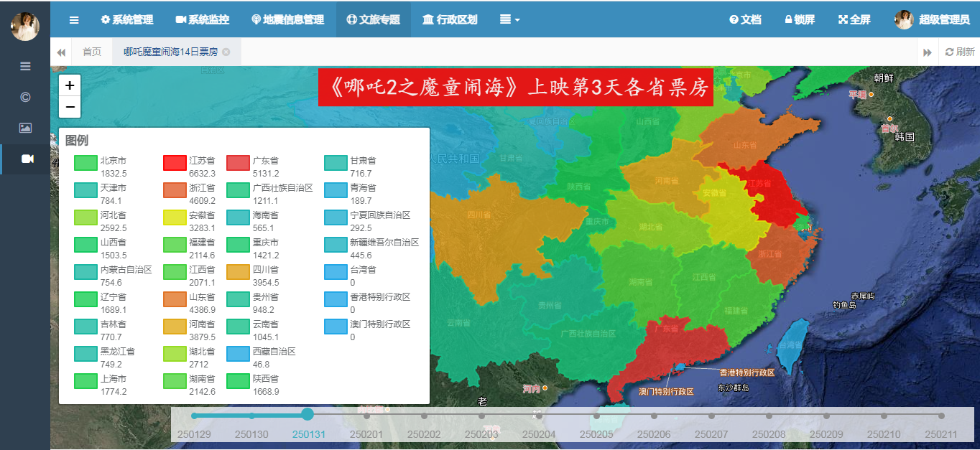Click 香港特别行政区 map label
980x450 pixels.
coord(747,372)
